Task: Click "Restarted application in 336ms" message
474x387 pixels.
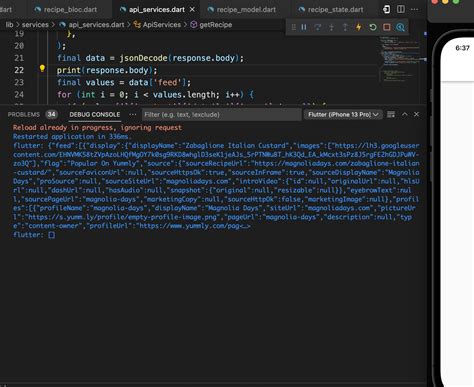Action: [72, 137]
